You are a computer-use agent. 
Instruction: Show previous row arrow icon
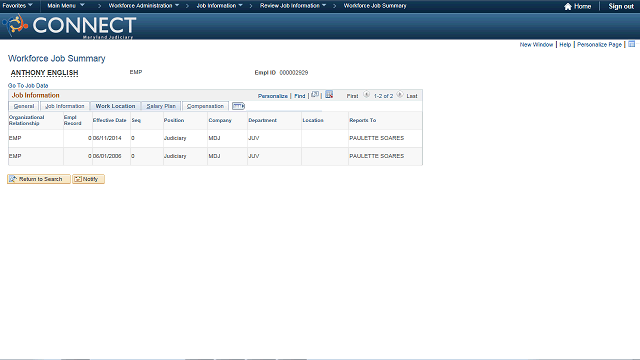pos(367,95)
